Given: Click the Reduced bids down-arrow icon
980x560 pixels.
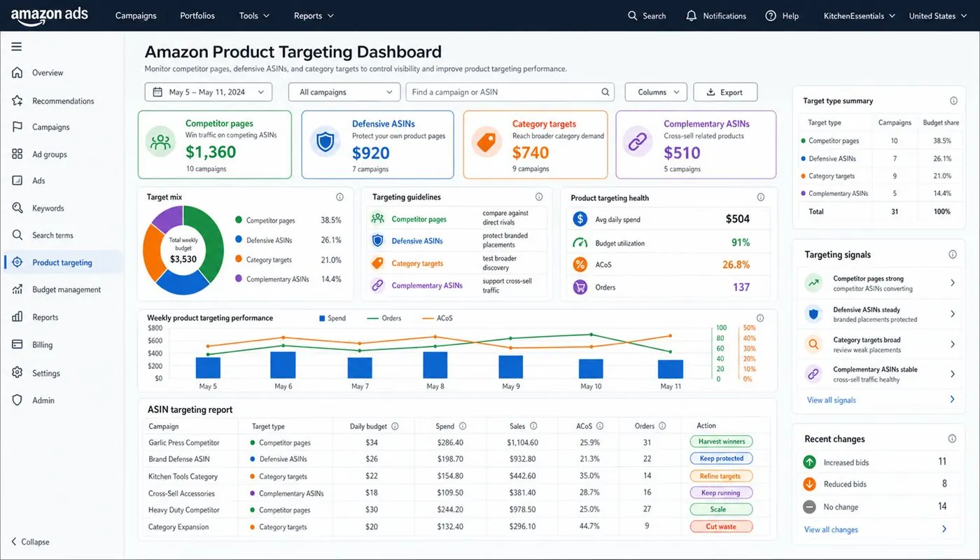Looking at the screenshot, I should pos(809,484).
